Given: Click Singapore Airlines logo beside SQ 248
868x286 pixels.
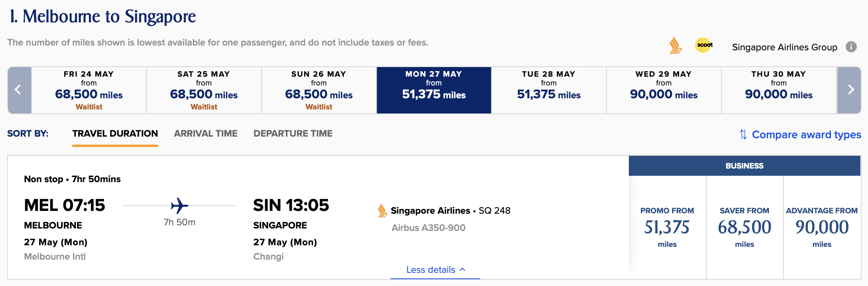Looking at the screenshot, I should [x=382, y=211].
